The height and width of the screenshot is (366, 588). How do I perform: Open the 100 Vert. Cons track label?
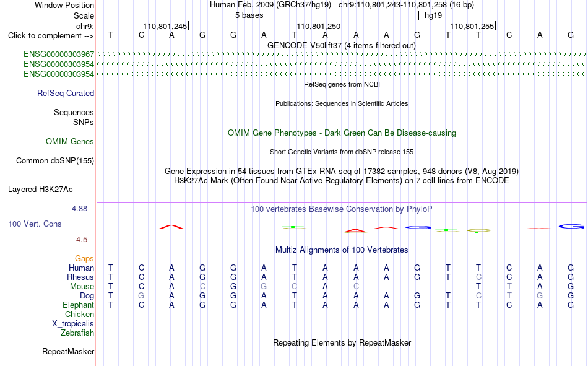(35, 224)
